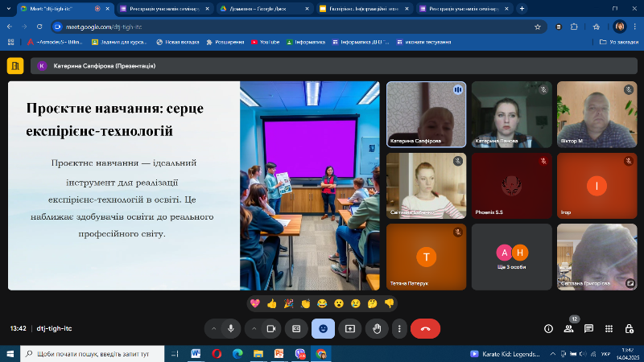Raise hand using the hand icon
Viewport: 644px width, 362px height.
pyautogui.click(x=376, y=328)
